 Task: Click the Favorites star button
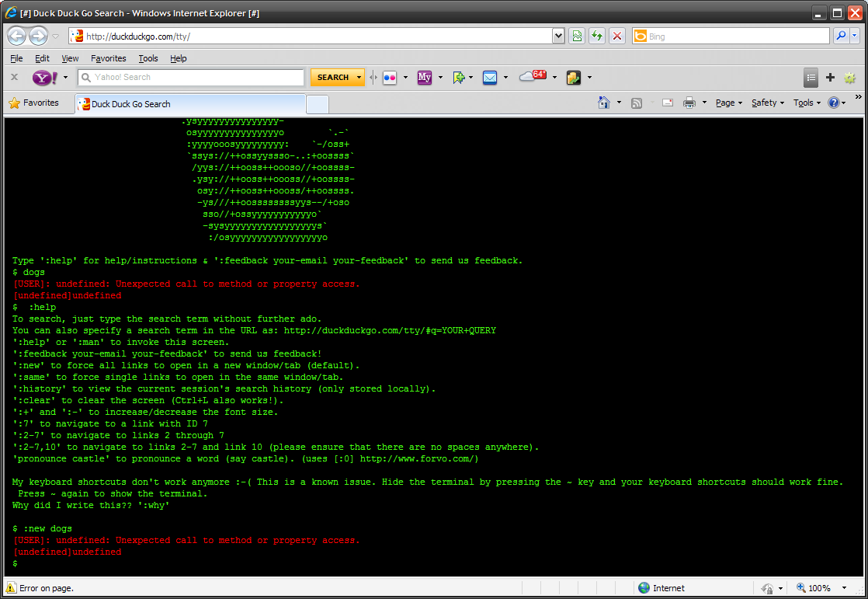coord(34,103)
